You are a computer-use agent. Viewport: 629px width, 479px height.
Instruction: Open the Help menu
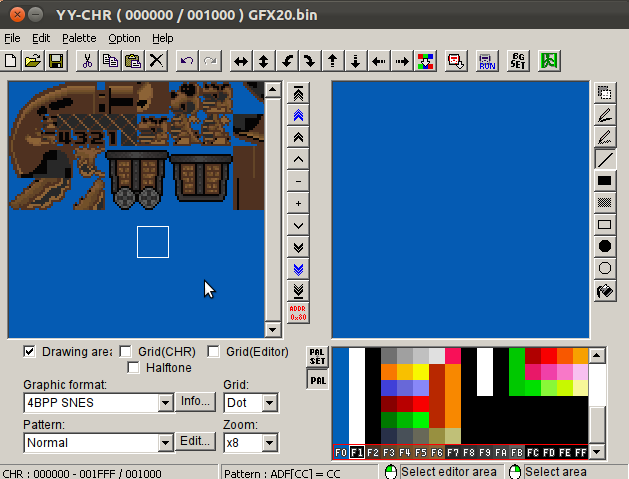point(162,38)
